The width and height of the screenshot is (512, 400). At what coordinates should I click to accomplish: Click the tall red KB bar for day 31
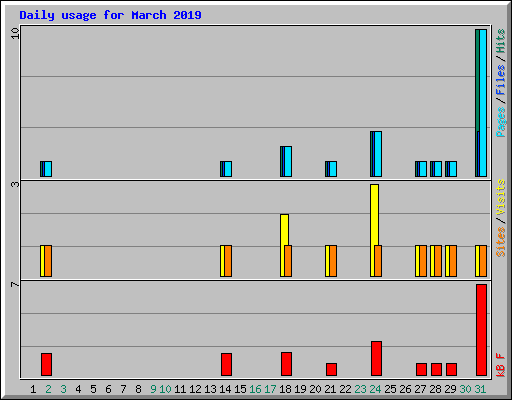(x=481, y=330)
